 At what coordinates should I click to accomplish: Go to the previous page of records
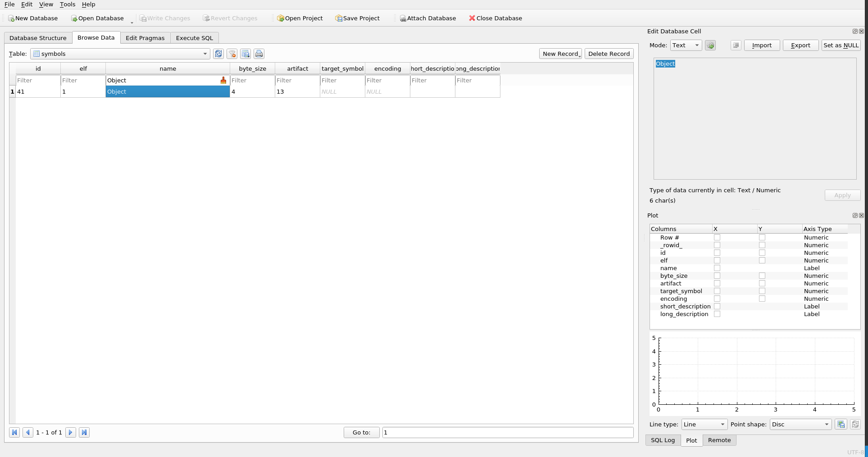(28, 433)
